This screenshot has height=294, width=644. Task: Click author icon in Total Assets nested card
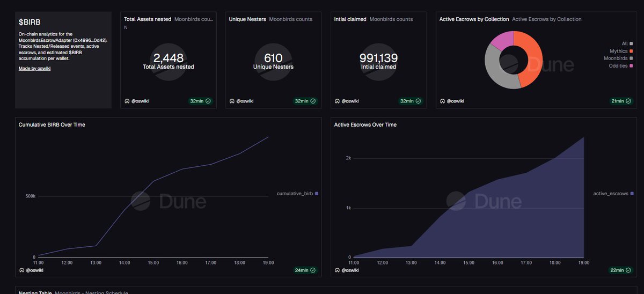point(127,101)
